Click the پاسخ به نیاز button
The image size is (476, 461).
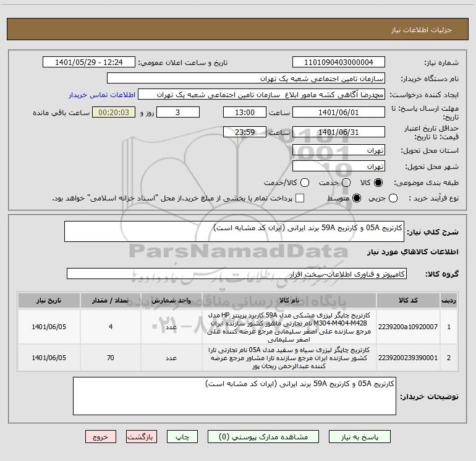coord(360,437)
